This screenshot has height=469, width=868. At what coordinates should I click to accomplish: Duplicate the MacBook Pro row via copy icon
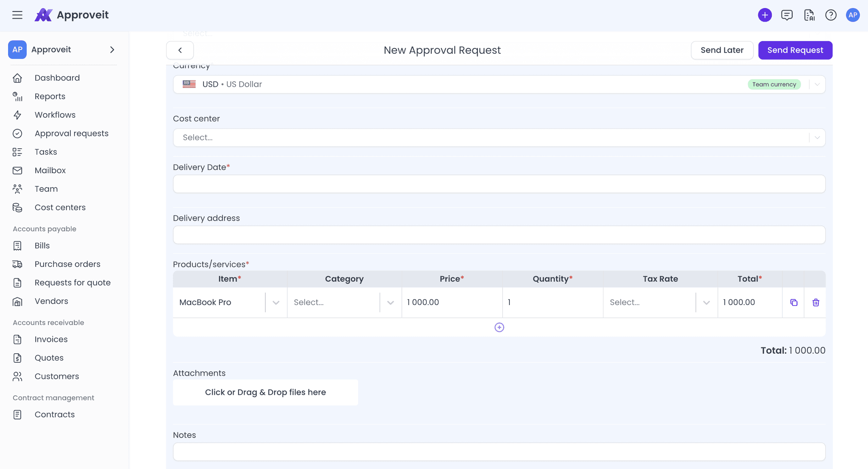[793, 302]
